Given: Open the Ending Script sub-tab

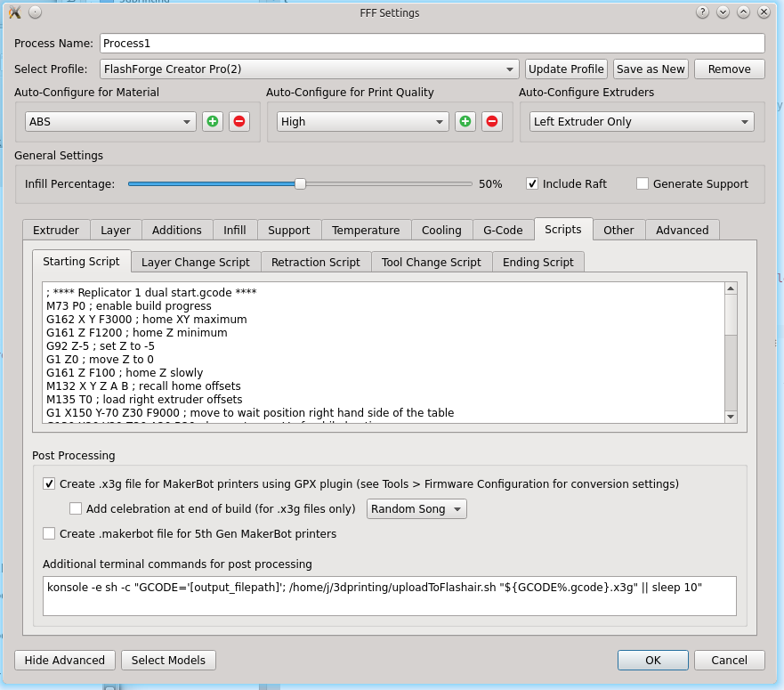Looking at the screenshot, I should click(538, 262).
